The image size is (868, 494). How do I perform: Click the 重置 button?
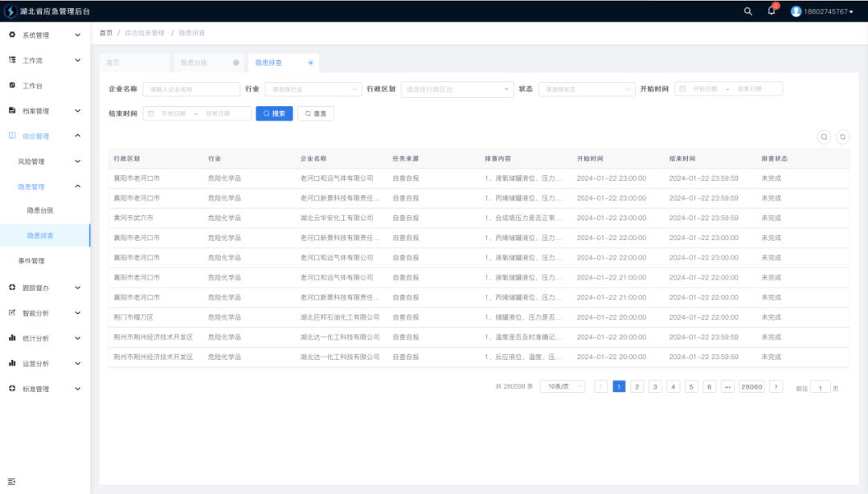(316, 114)
